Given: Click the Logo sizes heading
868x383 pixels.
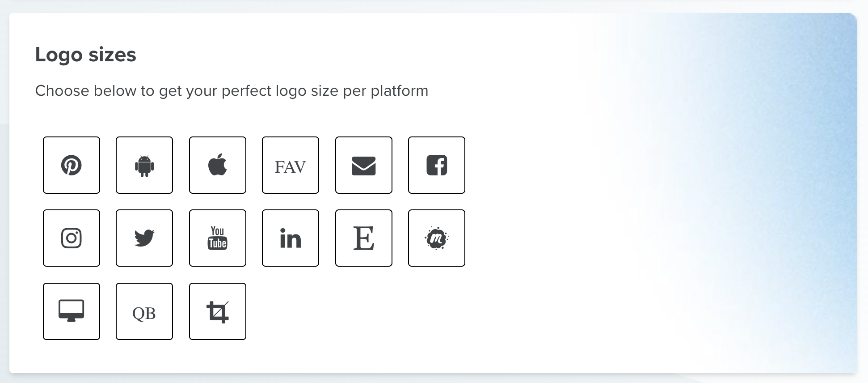Looking at the screenshot, I should point(86,55).
